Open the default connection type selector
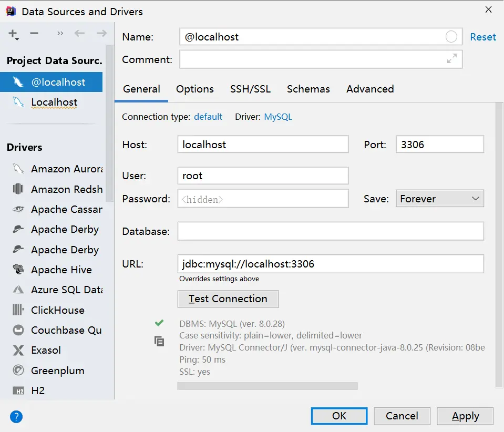Viewport: 504px width, 432px height. tap(208, 117)
